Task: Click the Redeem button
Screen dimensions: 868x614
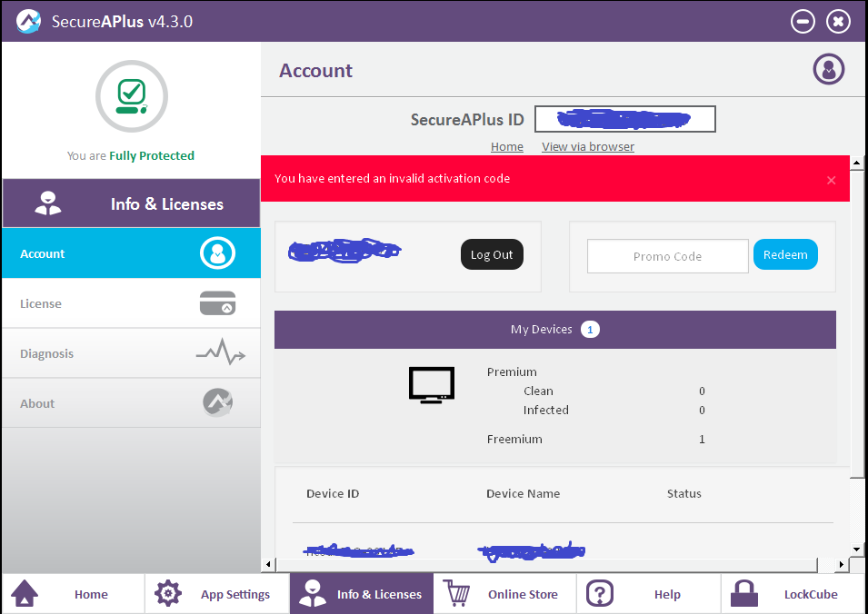Action: (x=785, y=254)
